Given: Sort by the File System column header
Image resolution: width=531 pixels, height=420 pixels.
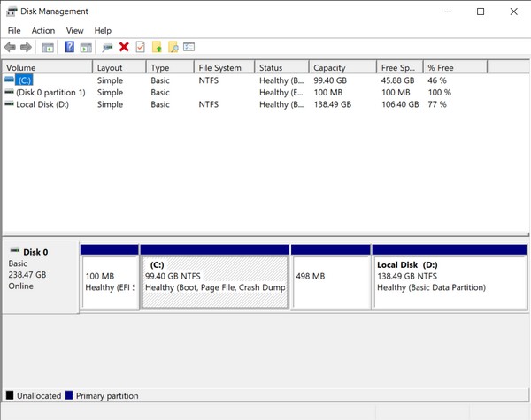Looking at the screenshot, I should click(x=224, y=67).
